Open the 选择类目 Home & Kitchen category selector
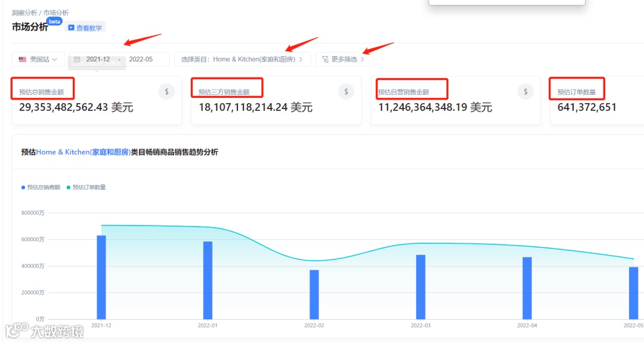Image resolution: width=644 pixels, height=343 pixels. [x=242, y=59]
